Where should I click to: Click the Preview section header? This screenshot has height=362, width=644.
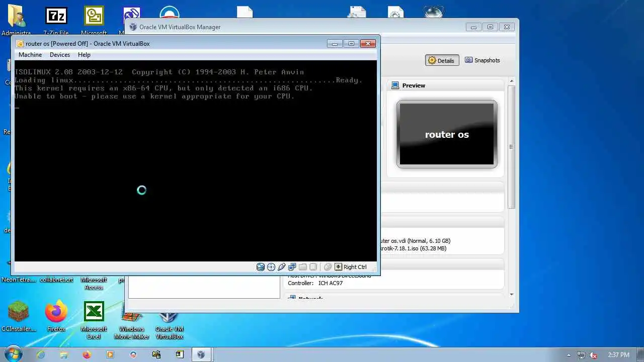click(x=445, y=85)
